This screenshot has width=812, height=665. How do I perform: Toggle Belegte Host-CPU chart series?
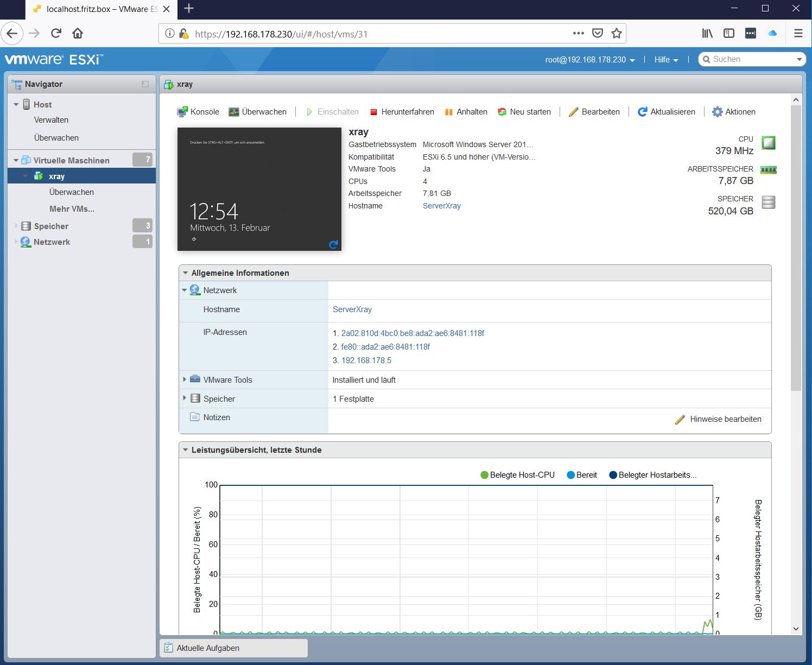click(x=517, y=475)
